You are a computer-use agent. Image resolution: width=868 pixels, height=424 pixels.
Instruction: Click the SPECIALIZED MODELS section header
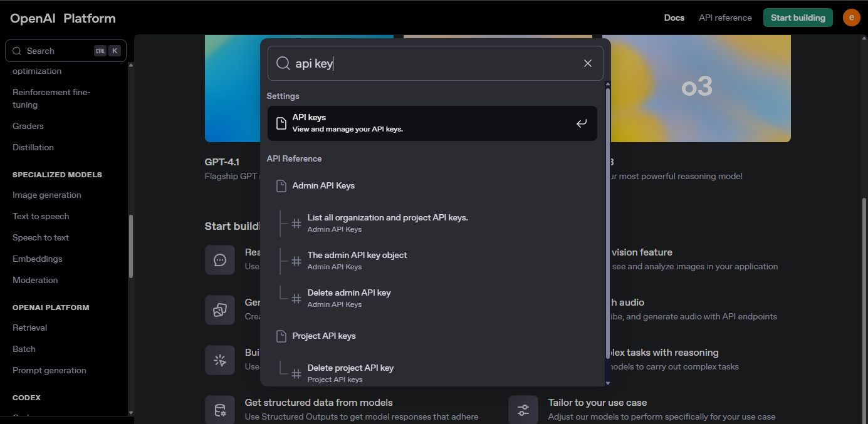pos(57,175)
